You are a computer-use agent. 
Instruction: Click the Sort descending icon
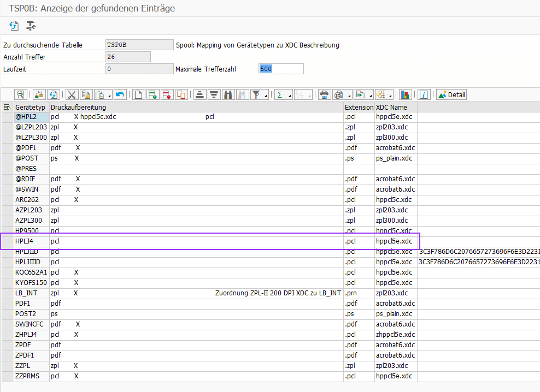pyautogui.click(x=214, y=94)
